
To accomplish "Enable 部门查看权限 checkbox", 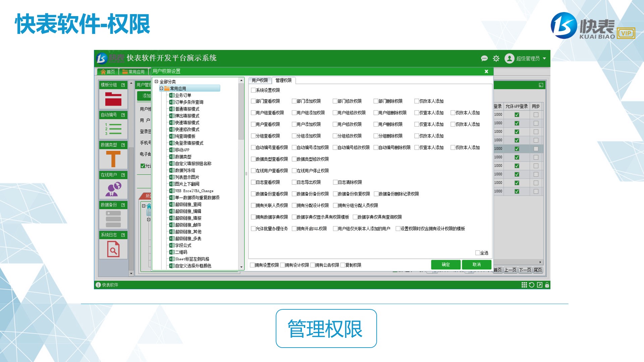I will [253, 101].
